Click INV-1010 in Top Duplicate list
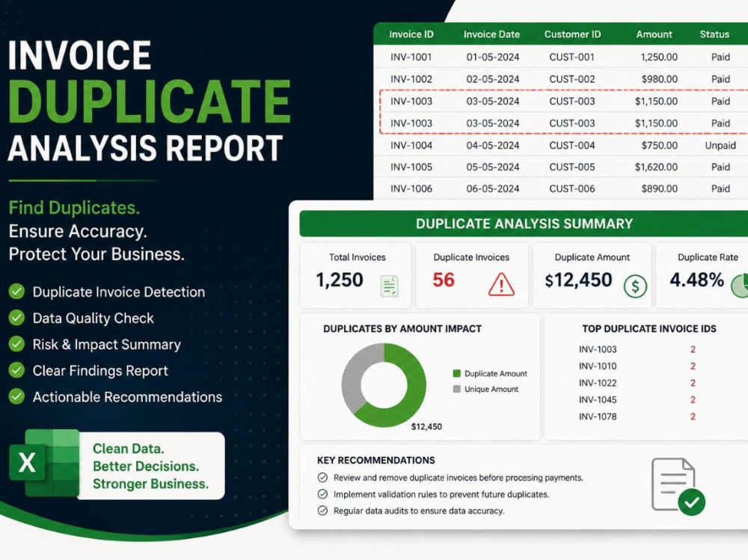The height and width of the screenshot is (560, 748). point(598,366)
